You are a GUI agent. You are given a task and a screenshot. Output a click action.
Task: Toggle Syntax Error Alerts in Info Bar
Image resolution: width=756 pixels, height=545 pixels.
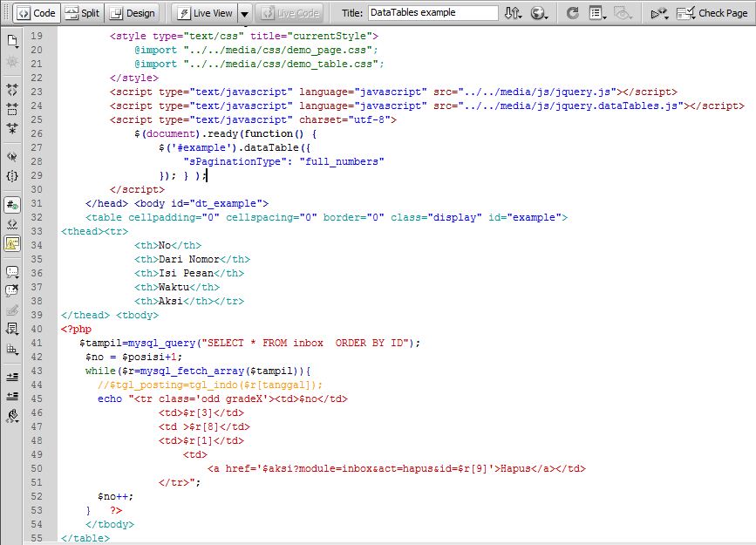coord(12,243)
